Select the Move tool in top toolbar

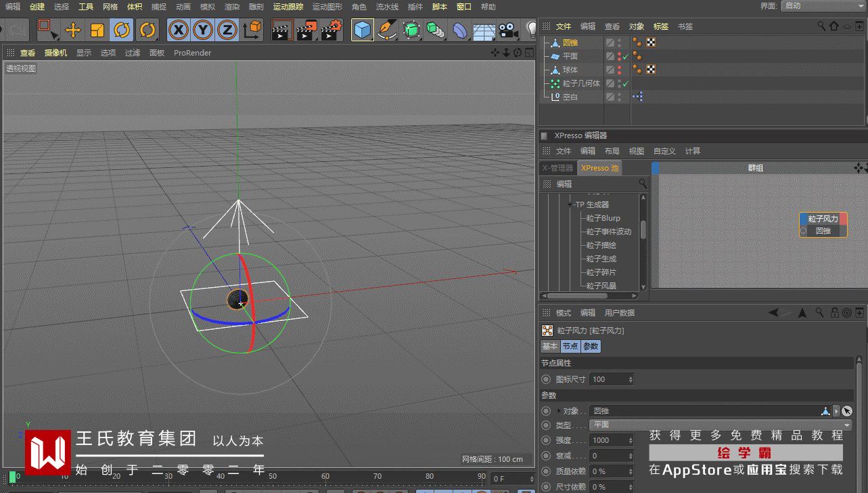[72, 30]
